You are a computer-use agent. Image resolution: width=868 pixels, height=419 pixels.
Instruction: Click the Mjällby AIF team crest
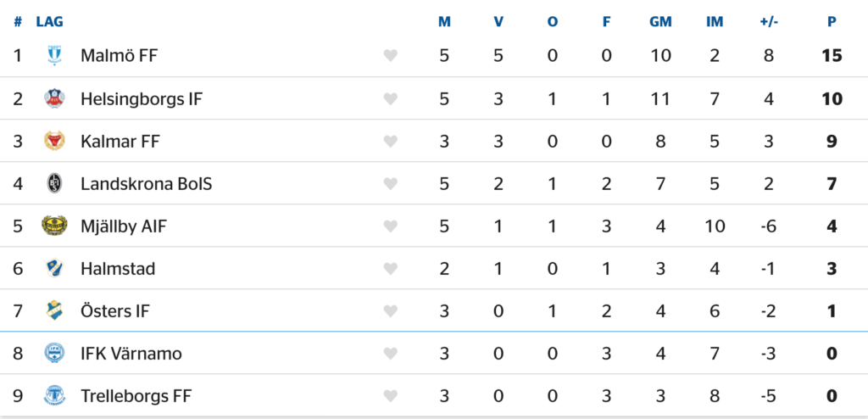pyautogui.click(x=54, y=226)
